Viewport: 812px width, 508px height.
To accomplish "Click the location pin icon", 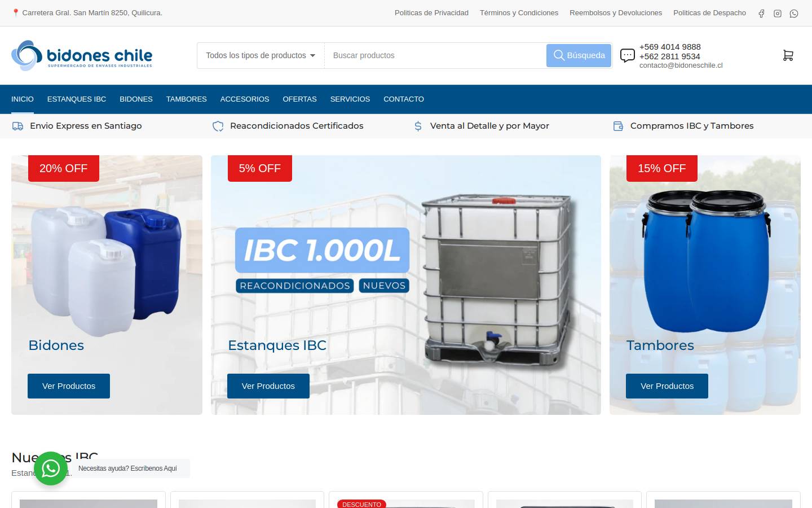I will (16, 12).
